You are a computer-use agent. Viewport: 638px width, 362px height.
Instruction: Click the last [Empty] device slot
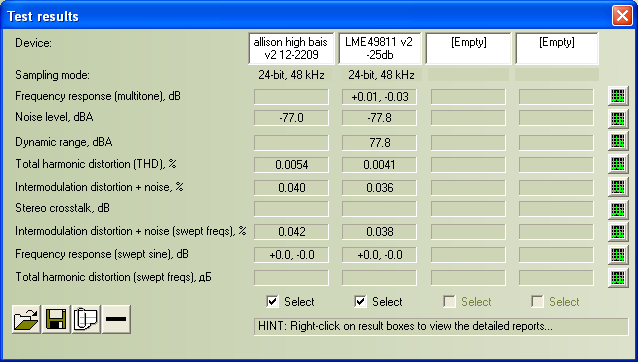click(x=557, y=48)
